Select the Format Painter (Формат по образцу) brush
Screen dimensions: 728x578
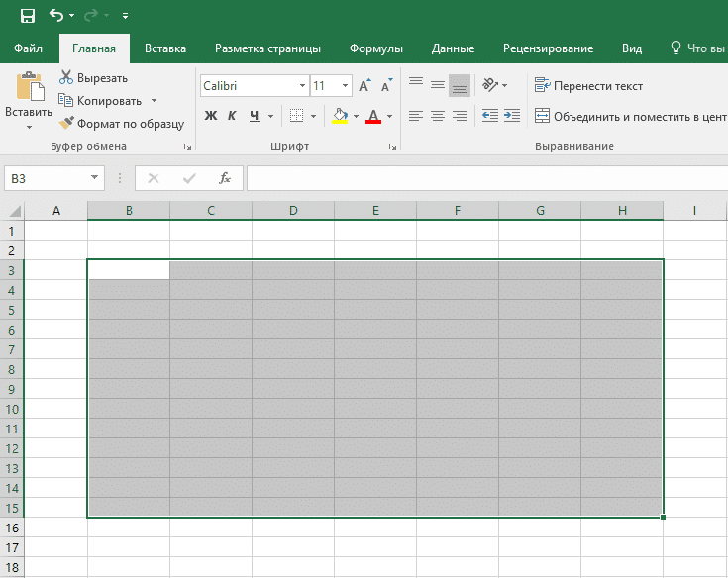122,124
